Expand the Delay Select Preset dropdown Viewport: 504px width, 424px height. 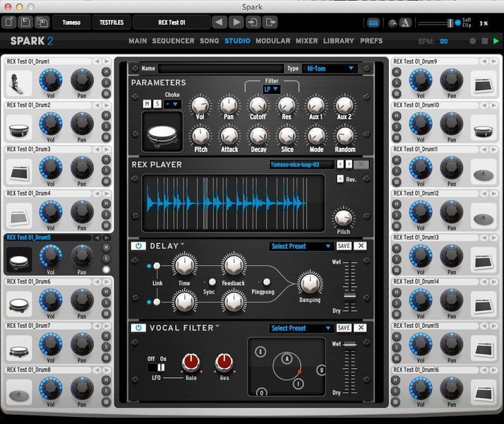301,246
